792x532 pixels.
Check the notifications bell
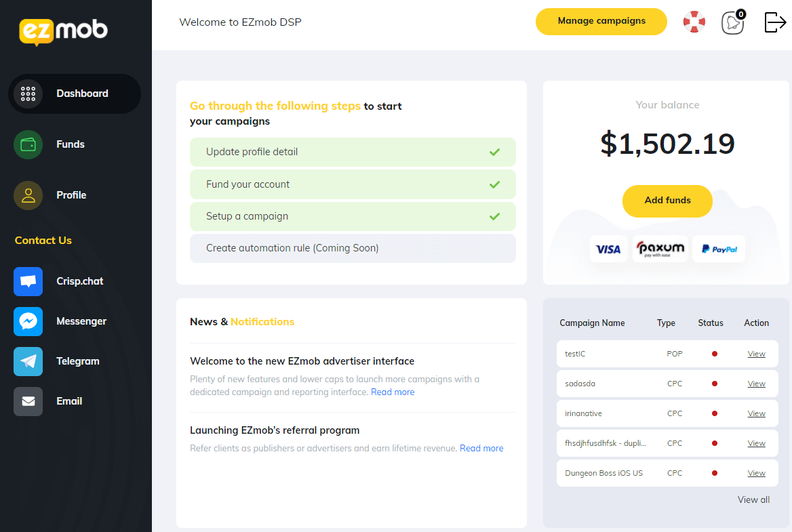click(732, 22)
